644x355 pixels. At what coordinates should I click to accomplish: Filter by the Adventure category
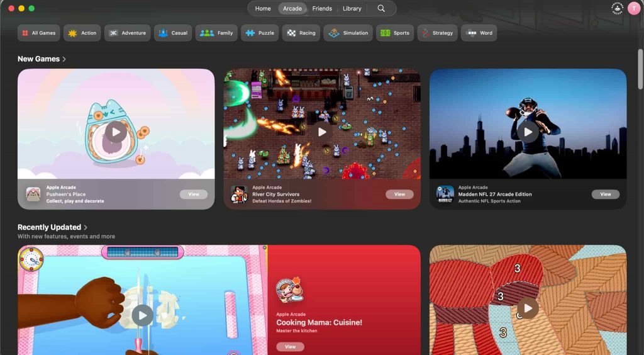127,33
